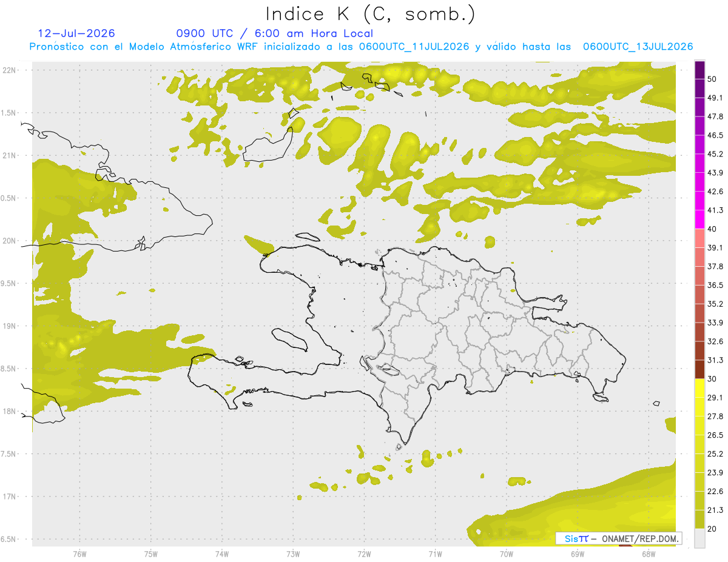Click the legend value "50"
Image resolution: width=728 pixels, height=562 pixels.
click(x=713, y=79)
